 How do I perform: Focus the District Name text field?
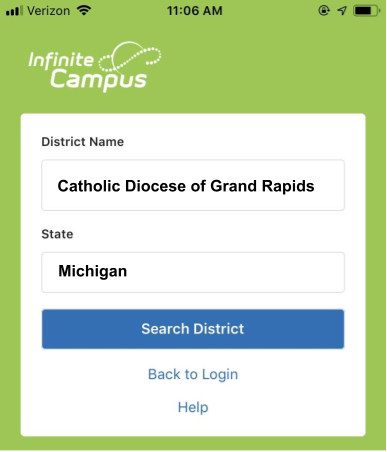tap(193, 185)
